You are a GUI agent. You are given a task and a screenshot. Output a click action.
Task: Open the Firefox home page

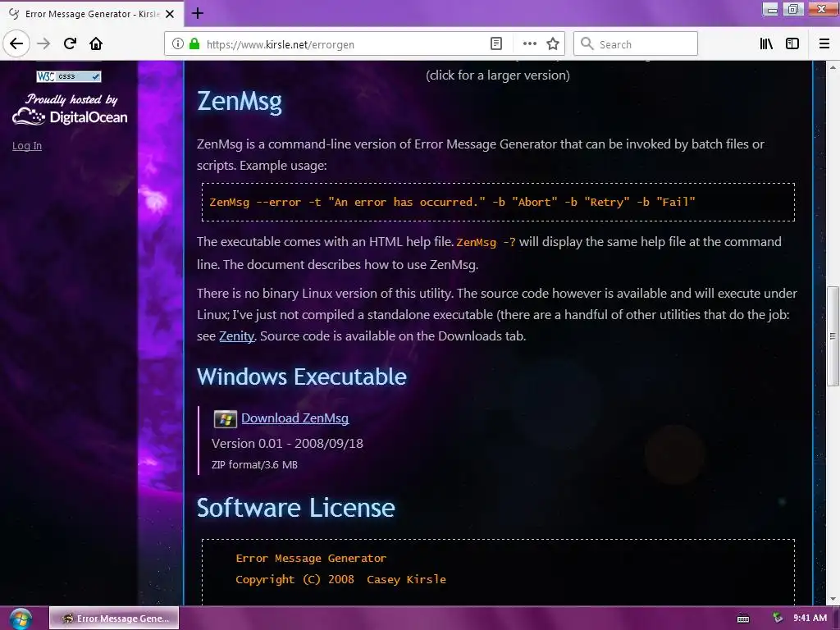pos(96,43)
